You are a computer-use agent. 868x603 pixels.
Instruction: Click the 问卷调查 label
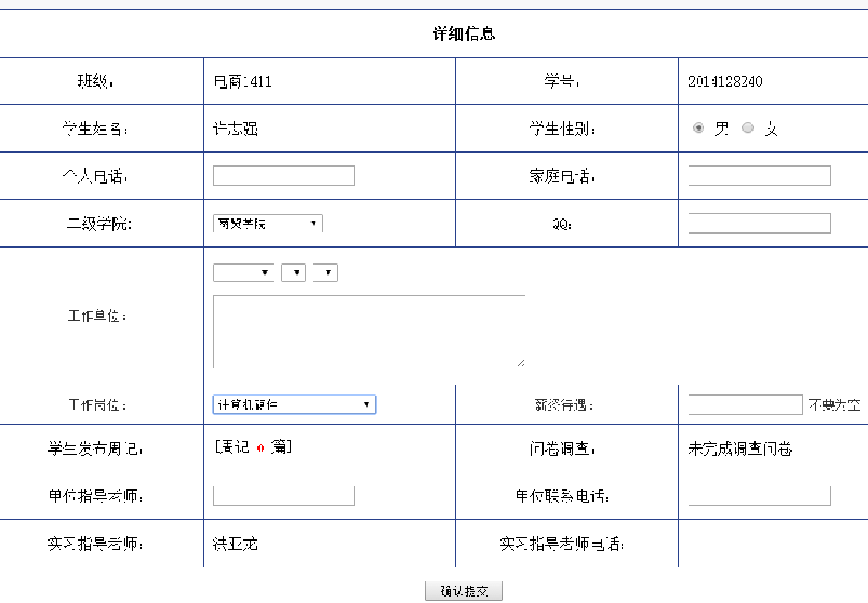562,449
